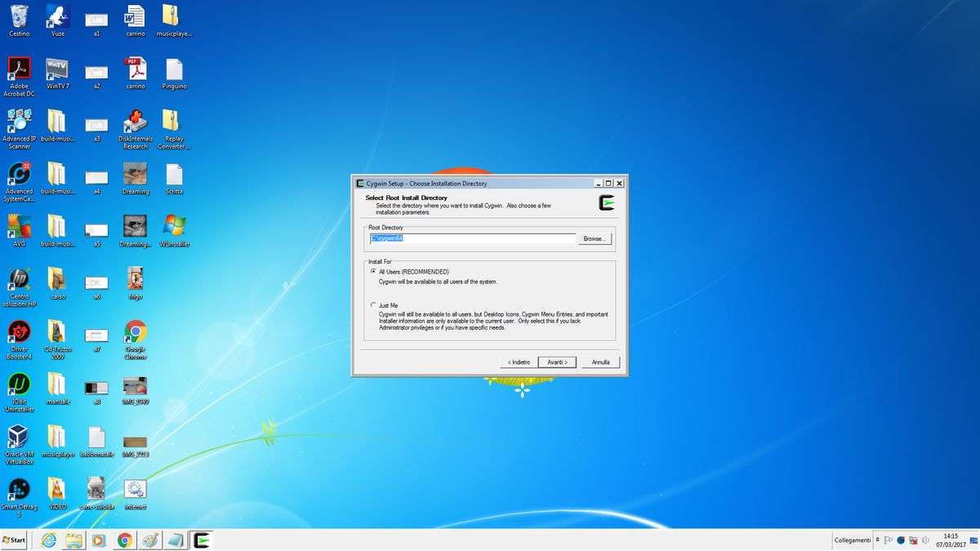Click the Cygwin Setup taskbar button

[x=201, y=540]
